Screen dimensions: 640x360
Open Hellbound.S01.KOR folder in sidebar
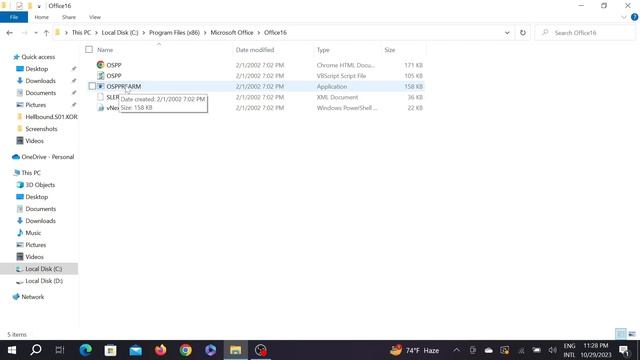[51, 117]
